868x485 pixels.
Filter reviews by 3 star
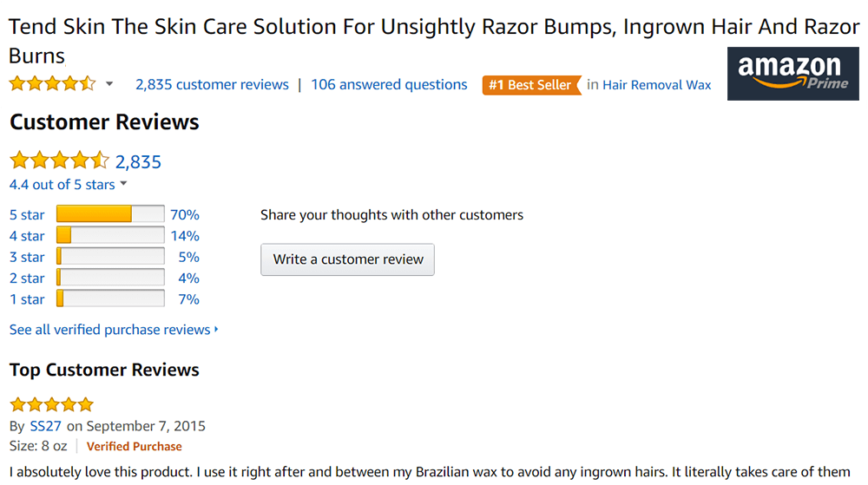point(27,257)
